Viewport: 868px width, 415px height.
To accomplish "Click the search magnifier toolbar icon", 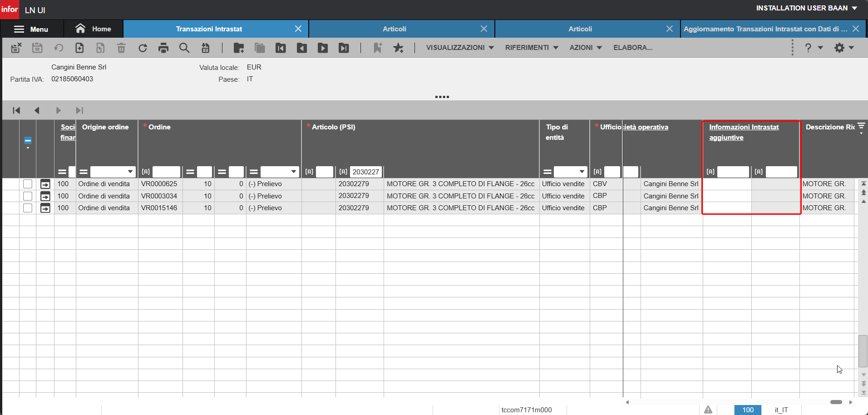I will click(184, 48).
